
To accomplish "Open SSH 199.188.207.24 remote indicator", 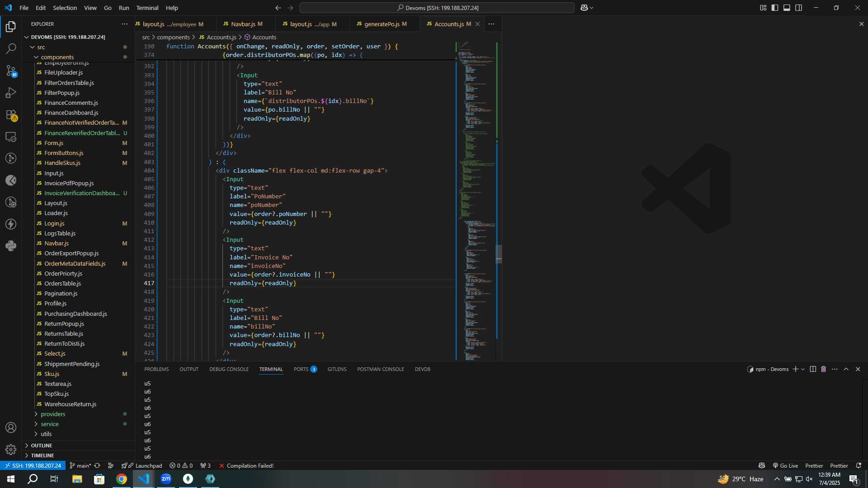I will pos(33,465).
